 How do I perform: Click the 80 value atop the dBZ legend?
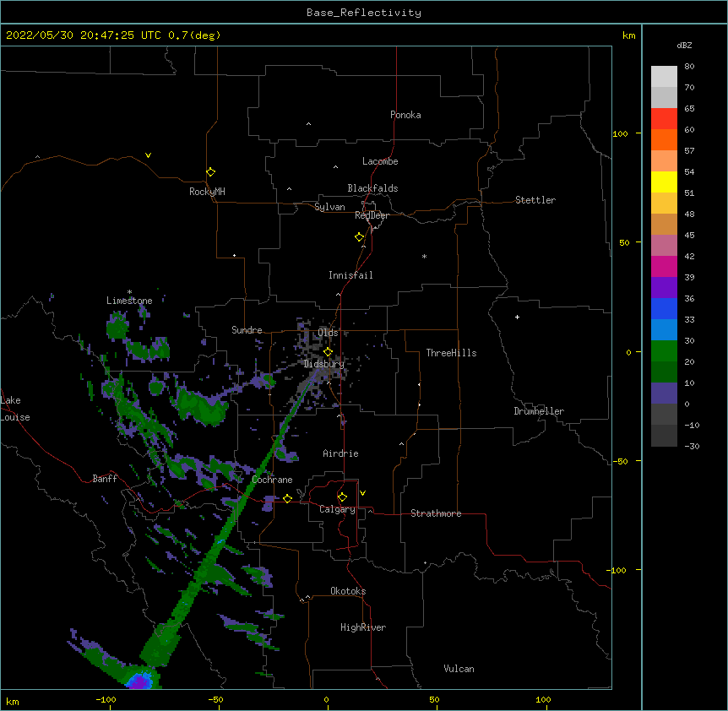pyautogui.click(x=689, y=67)
